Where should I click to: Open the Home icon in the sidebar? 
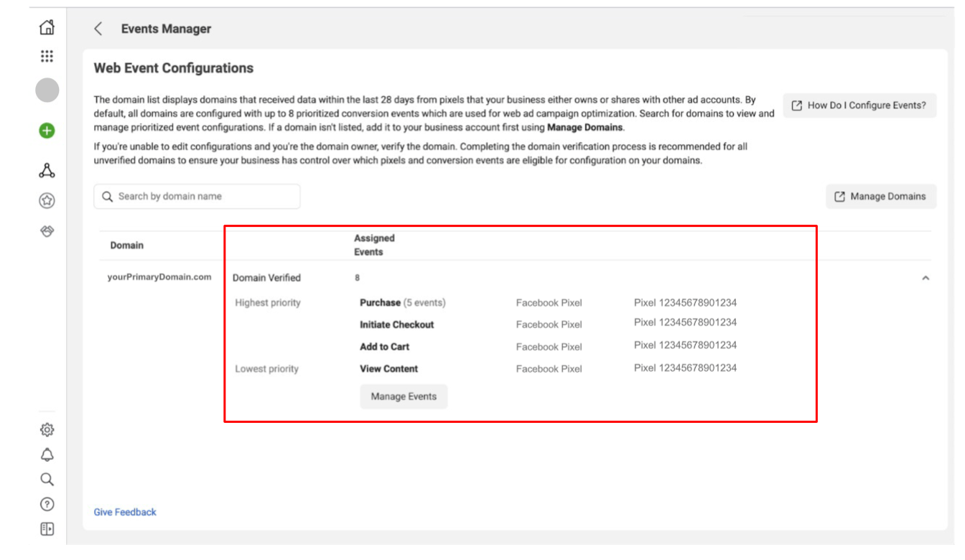click(x=47, y=27)
